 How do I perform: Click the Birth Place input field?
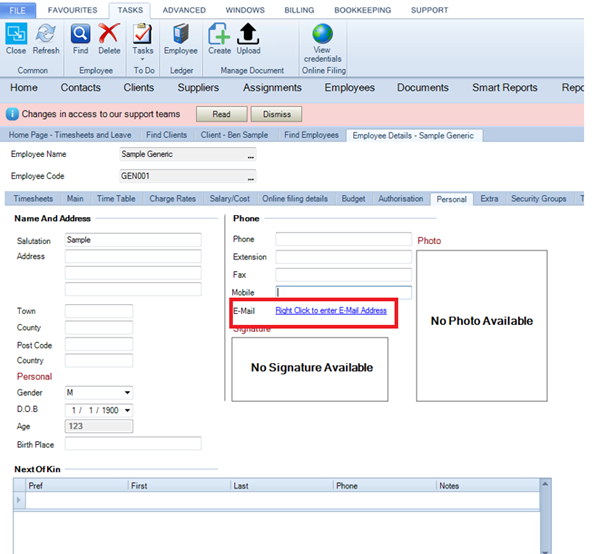coord(133,444)
